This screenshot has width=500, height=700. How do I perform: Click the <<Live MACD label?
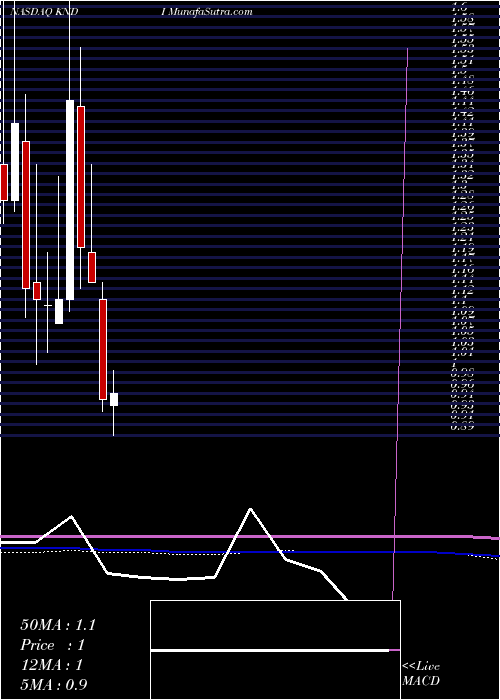point(421,673)
